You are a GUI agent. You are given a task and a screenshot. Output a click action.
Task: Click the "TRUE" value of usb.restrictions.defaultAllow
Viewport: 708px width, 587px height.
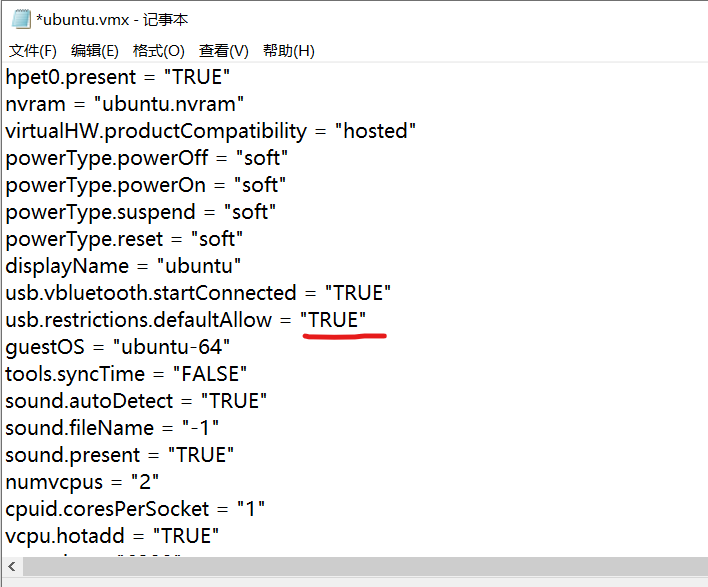(x=333, y=320)
